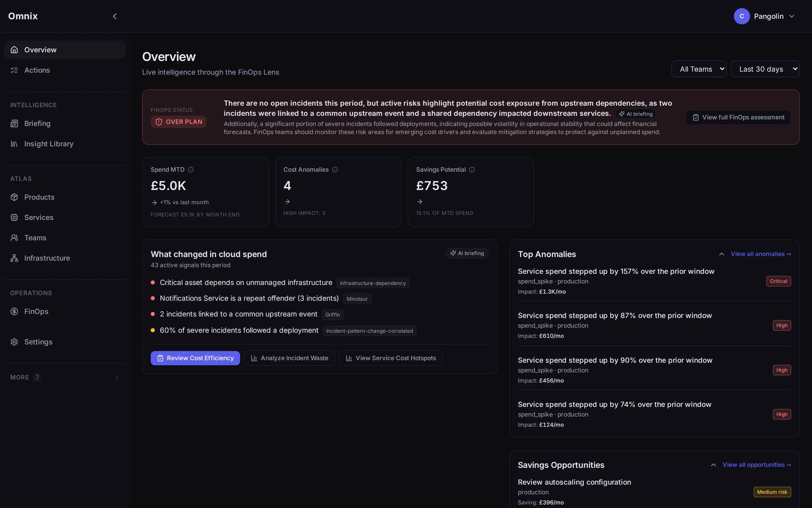Click the Products cube icon
The image size is (812, 508).
(14, 197)
